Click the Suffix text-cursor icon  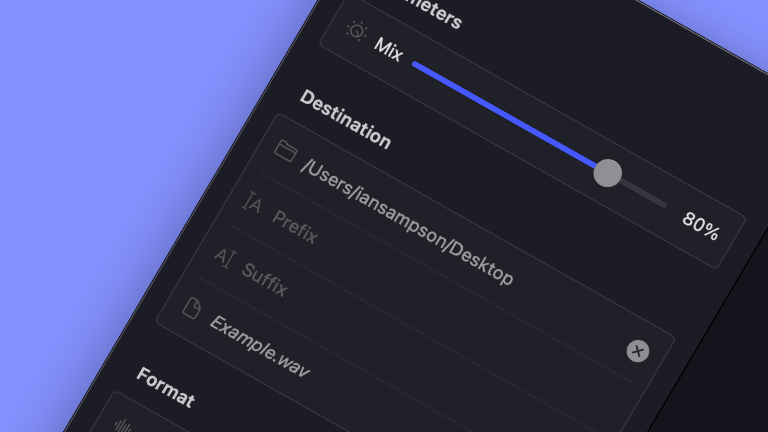coord(222,257)
